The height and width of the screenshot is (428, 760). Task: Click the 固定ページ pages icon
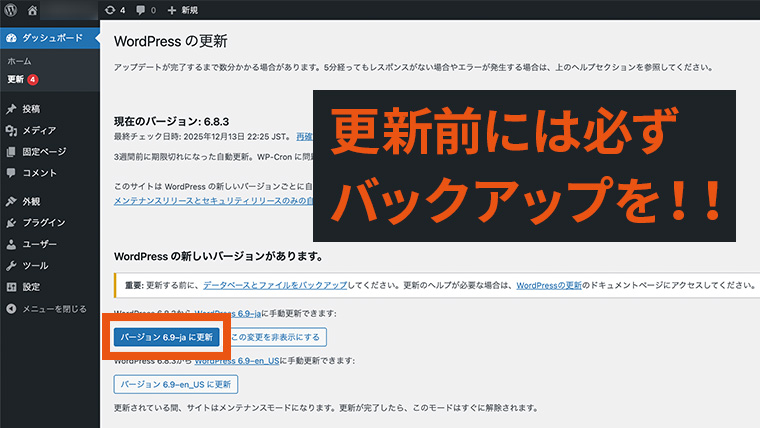[x=11, y=152]
